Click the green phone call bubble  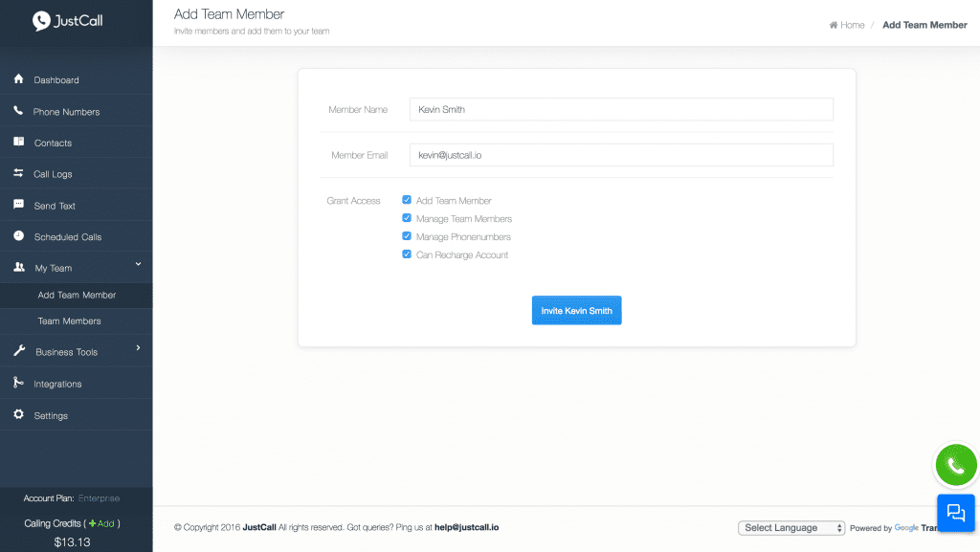tap(954, 466)
